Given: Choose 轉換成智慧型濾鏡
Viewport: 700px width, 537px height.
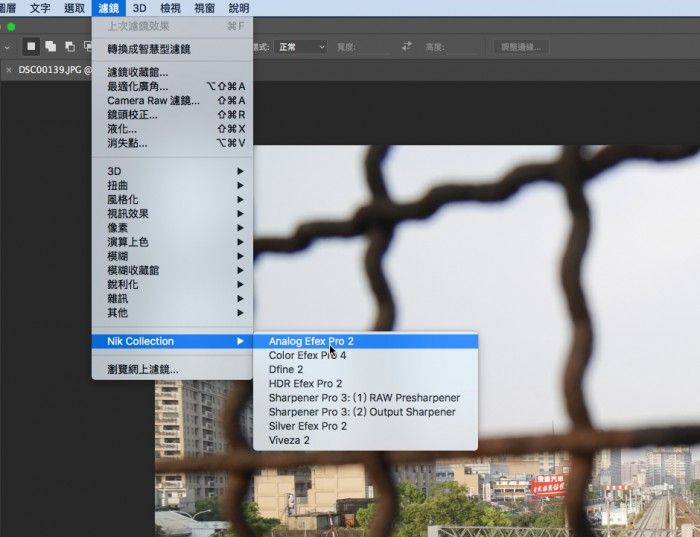Looking at the screenshot, I should tap(172, 49).
